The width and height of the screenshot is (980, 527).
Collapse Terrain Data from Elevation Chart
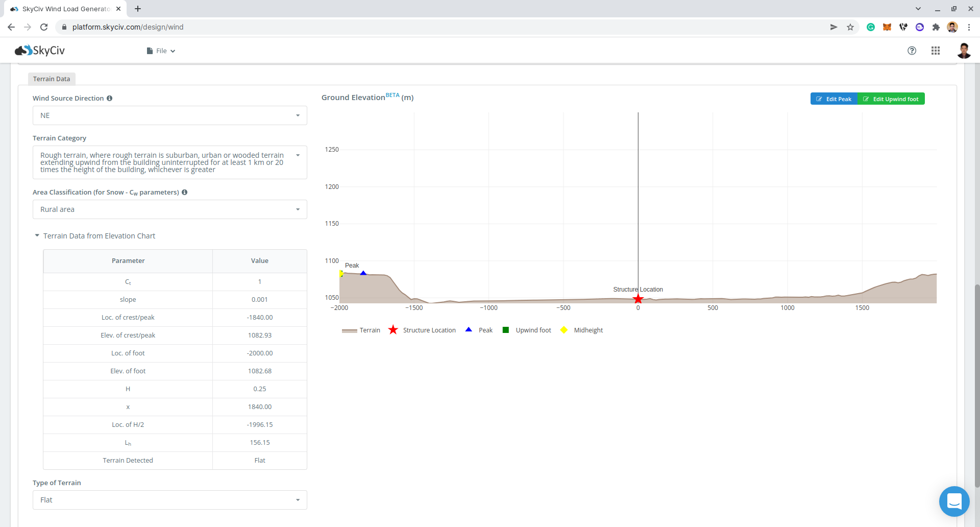[x=94, y=236]
